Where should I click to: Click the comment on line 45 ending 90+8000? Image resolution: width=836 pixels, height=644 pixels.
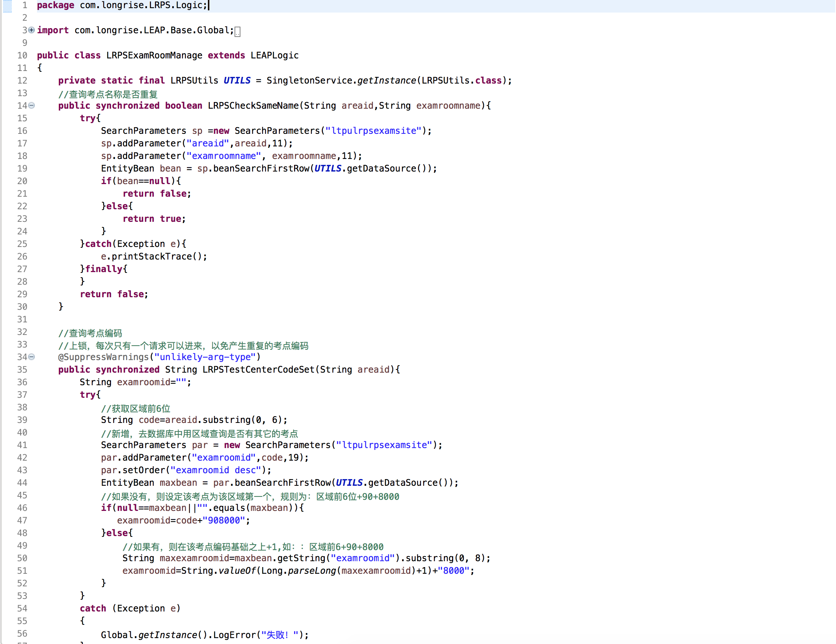click(x=250, y=497)
